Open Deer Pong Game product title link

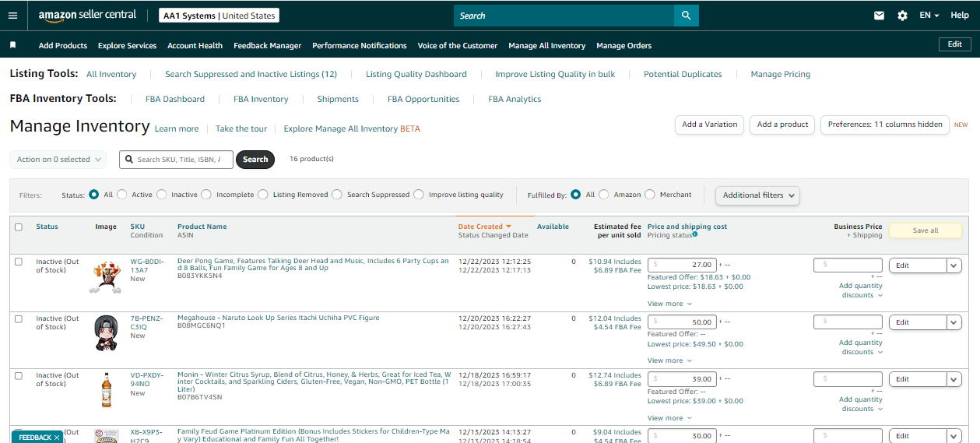(x=313, y=265)
